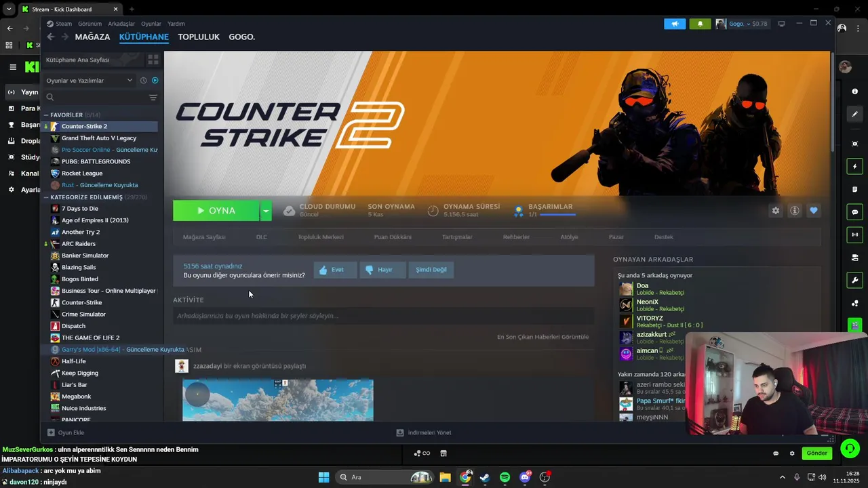Image resolution: width=868 pixels, height=488 pixels.
Task: Open Mağaza Sayfası link
Action: click(204, 237)
